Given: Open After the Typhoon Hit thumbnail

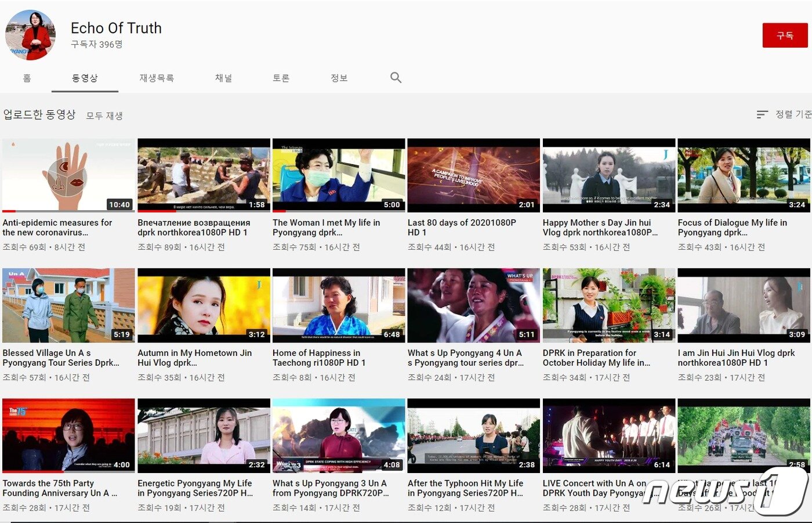Looking at the screenshot, I should [474, 435].
